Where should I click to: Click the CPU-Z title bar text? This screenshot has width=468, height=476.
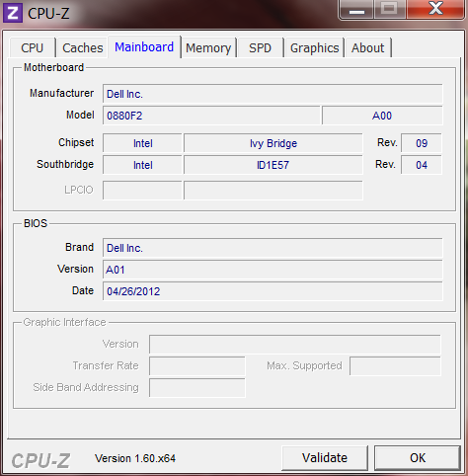pos(48,14)
